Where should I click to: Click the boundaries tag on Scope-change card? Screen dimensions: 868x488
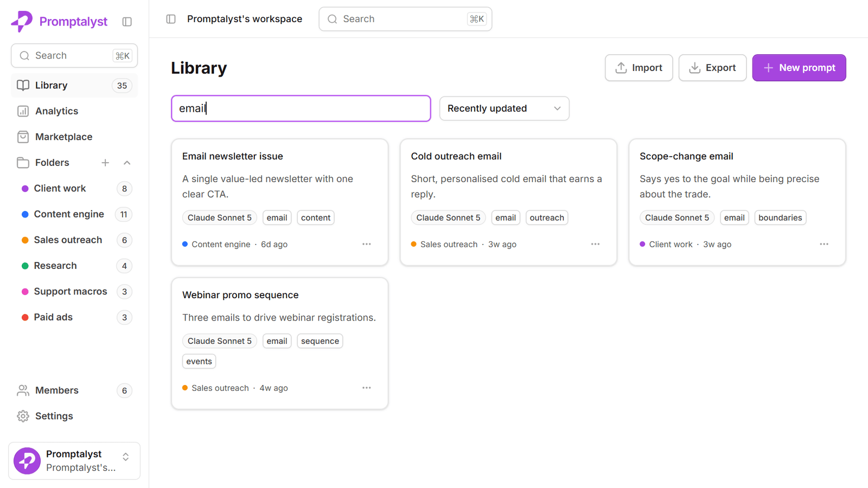[x=780, y=217]
